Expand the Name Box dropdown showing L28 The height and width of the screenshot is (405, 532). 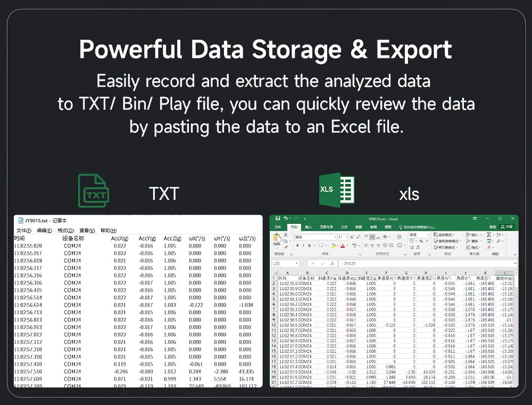coord(296,264)
